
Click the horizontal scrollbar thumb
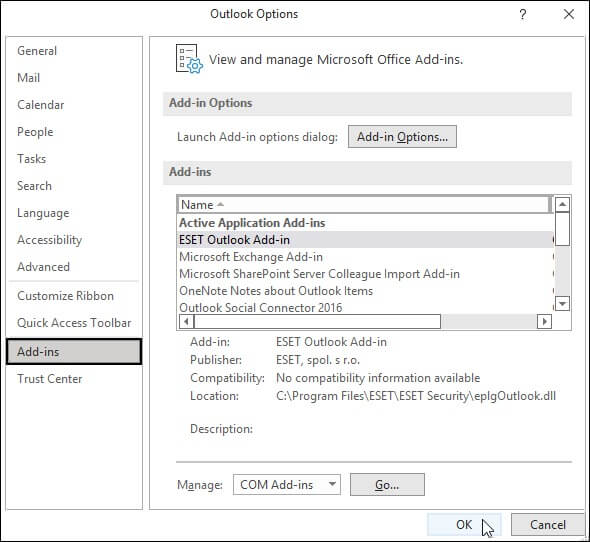point(317,321)
